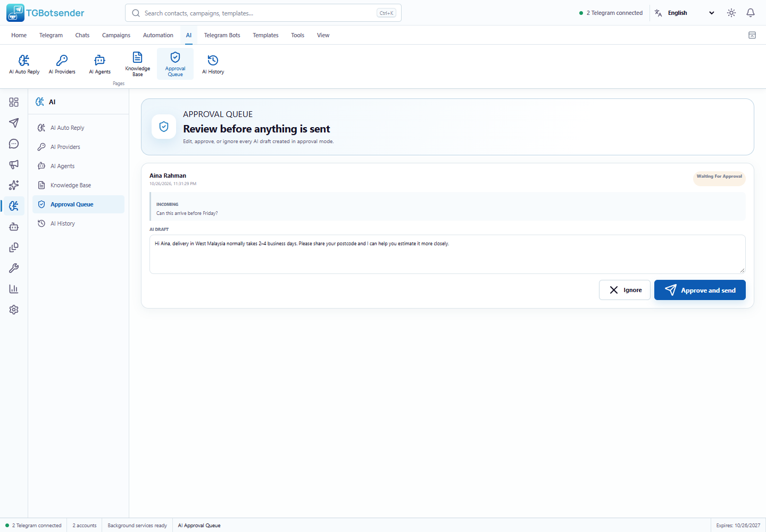Open notifications bell icon
This screenshot has width=766, height=532.
point(751,13)
